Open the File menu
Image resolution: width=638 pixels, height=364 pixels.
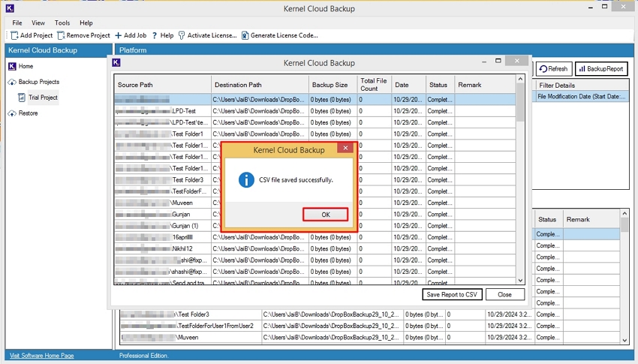pyautogui.click(x=17, y=23)
